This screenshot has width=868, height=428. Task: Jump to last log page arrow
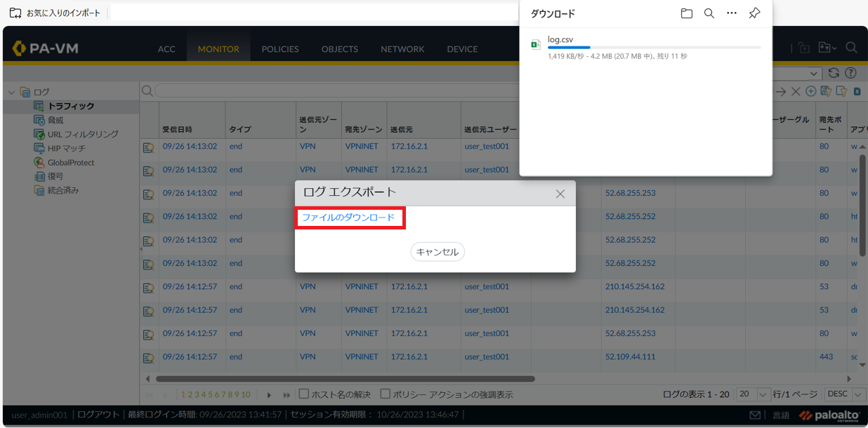[x=287, y=395]
